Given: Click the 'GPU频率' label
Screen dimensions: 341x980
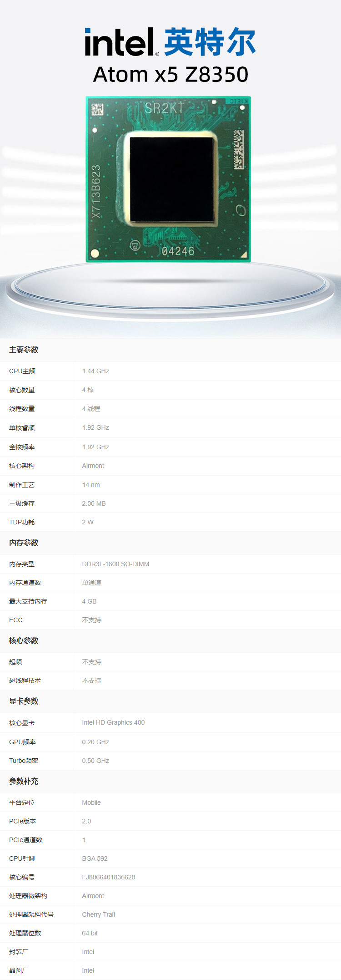Looking at the screenshot, I should coord(22,742).
